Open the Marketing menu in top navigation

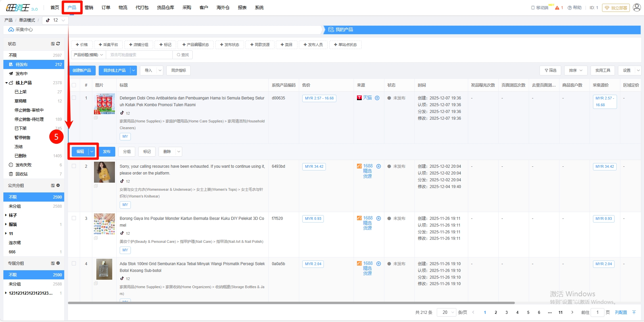point(89,7)
